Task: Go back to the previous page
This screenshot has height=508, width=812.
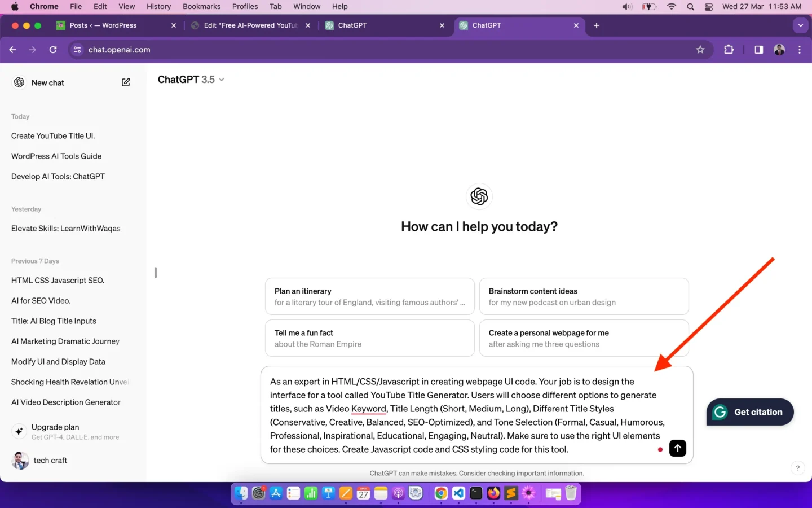Action: click(12, 50)
